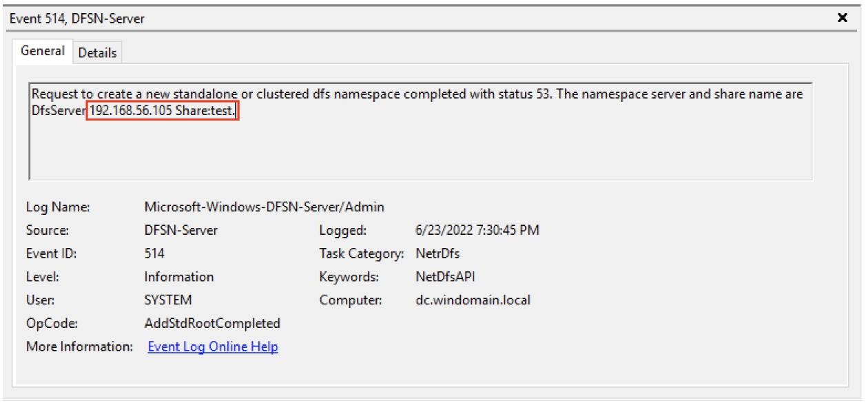Click the Log Name field label
Image resolution: width=868 pixels, height=405 pixels.
59,207
